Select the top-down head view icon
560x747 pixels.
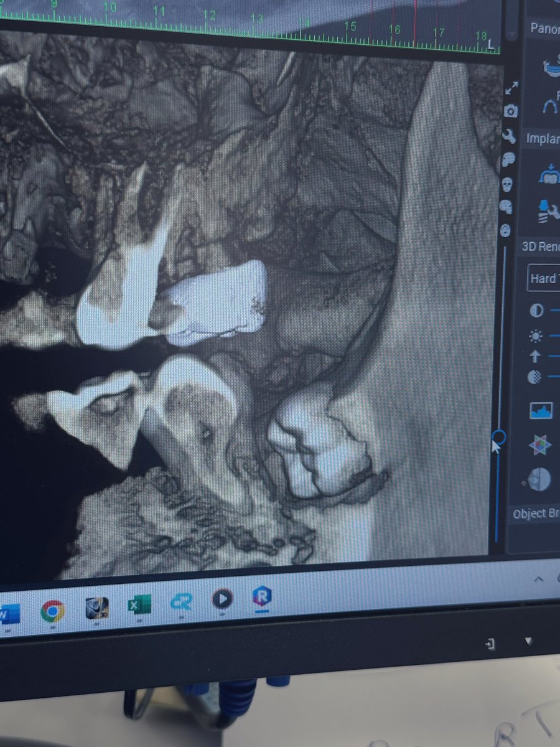click(506, 230)
